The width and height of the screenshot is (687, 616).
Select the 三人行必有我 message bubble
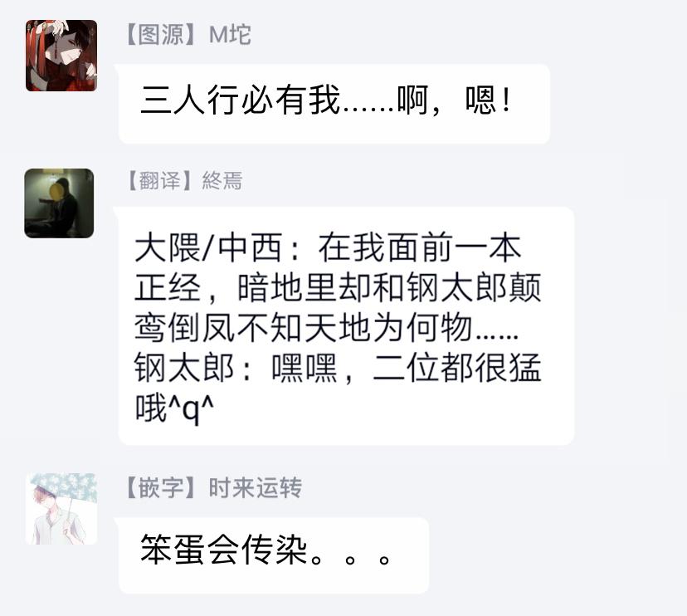334,104
